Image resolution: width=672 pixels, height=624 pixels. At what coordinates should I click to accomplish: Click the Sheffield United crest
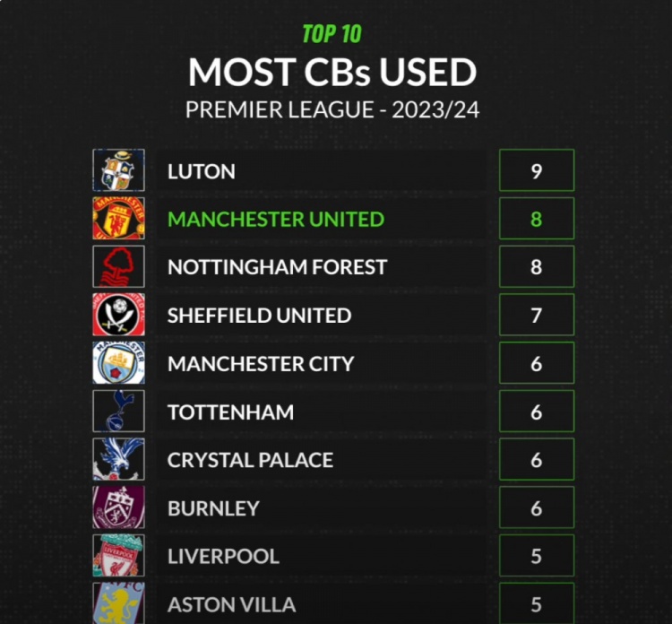point(118,316)
